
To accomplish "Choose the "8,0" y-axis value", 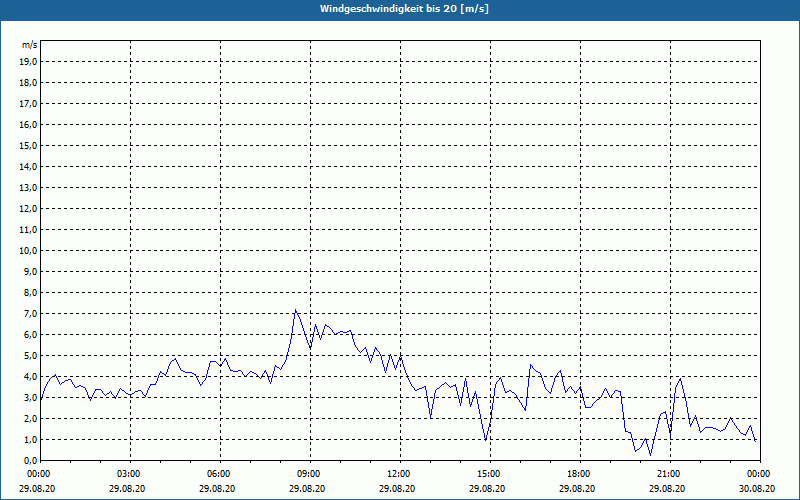I will tap(31, 292).
